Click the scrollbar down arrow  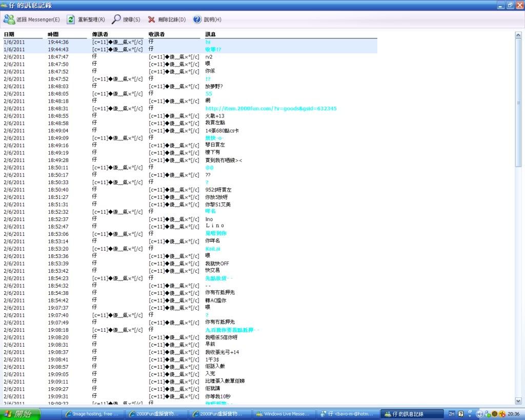click(518, 401)
